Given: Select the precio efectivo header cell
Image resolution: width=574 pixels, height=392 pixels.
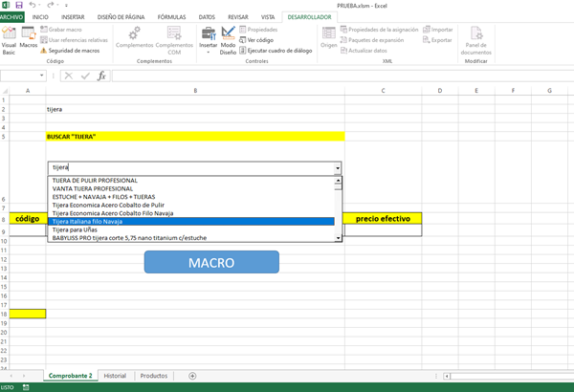Looking at the screenshot, I should coord(383,219).
